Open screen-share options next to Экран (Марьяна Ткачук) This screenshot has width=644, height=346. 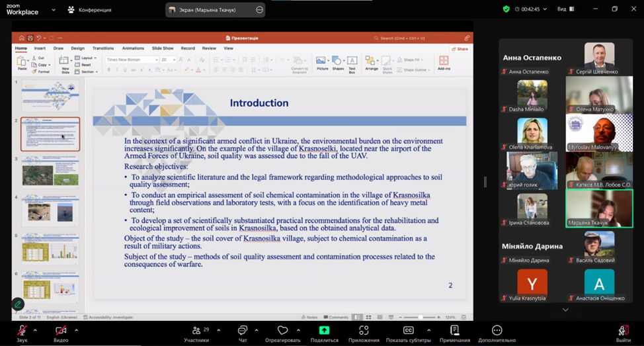tap(259, 10)
